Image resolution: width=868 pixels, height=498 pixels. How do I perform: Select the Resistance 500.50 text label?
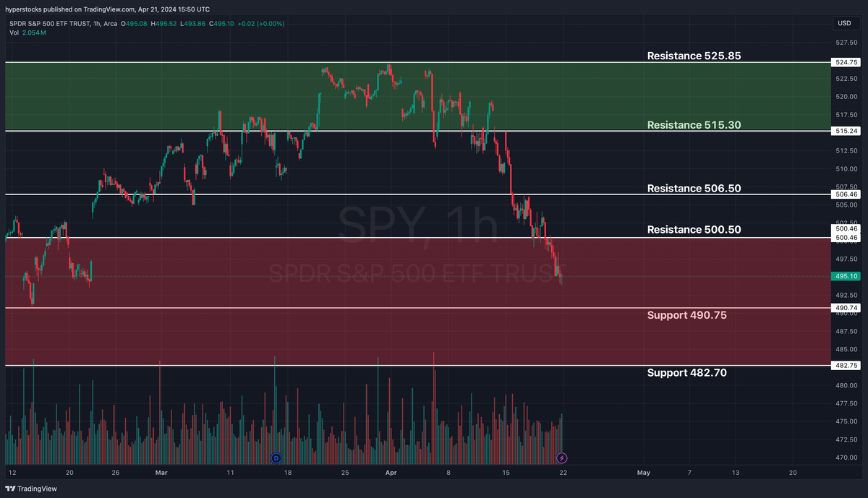[x=694, y=230]
